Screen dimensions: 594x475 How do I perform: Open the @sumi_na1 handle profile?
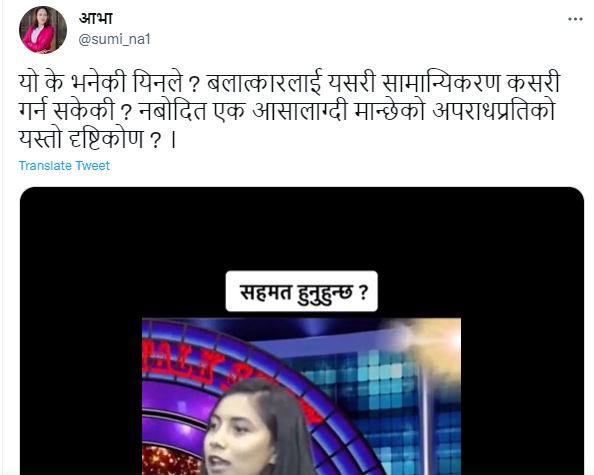(x=114, y=39)
